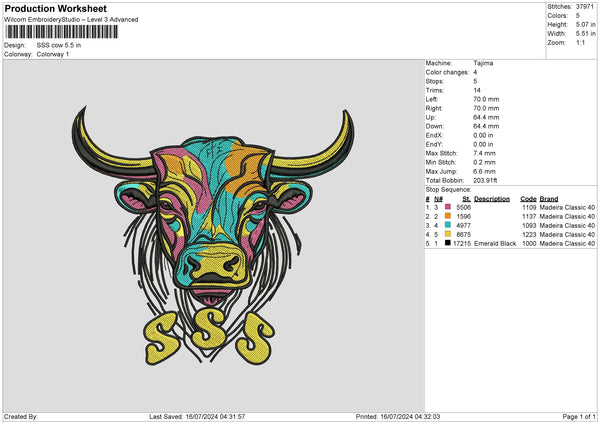The image size is (600, 424).
Task: Click the Height value '5.07 in'
Action: coord(585,24)
